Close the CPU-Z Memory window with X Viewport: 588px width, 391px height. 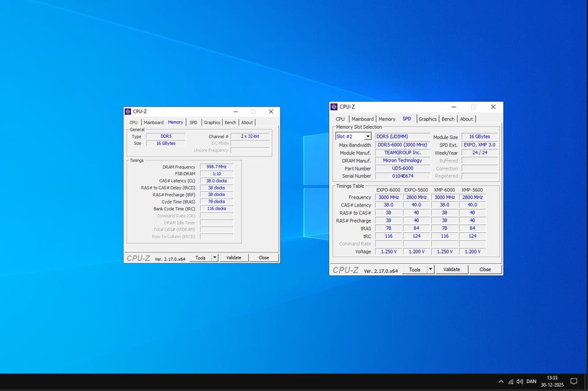[x=271, y=112]
